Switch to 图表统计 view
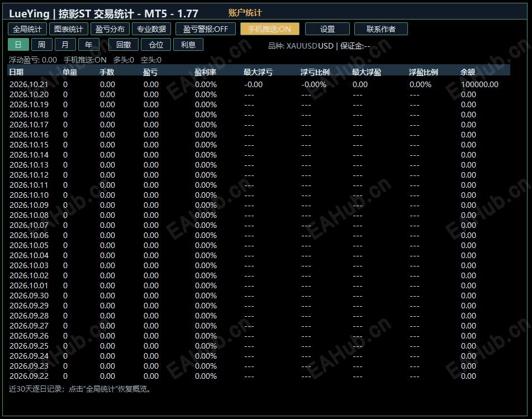The image size is (532, 419). click(x=69, y=29)
